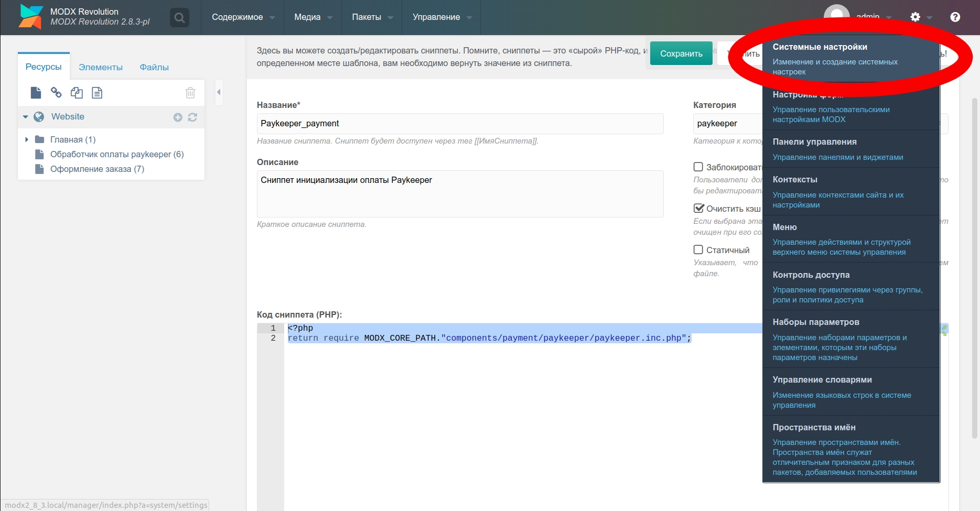Click the plus icon next to Website
The width and height of the screenshot is (980, 511).
(178, 117)
